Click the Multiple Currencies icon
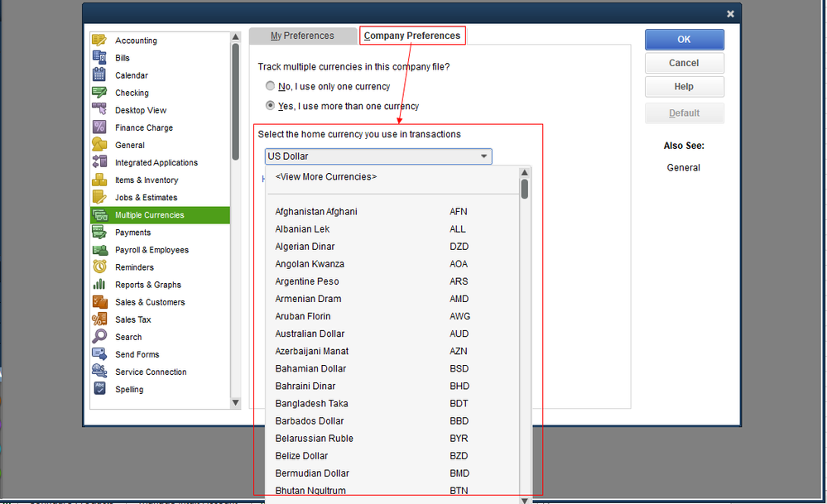The width and height of the screenshot is (827, 504). [99, 214]
